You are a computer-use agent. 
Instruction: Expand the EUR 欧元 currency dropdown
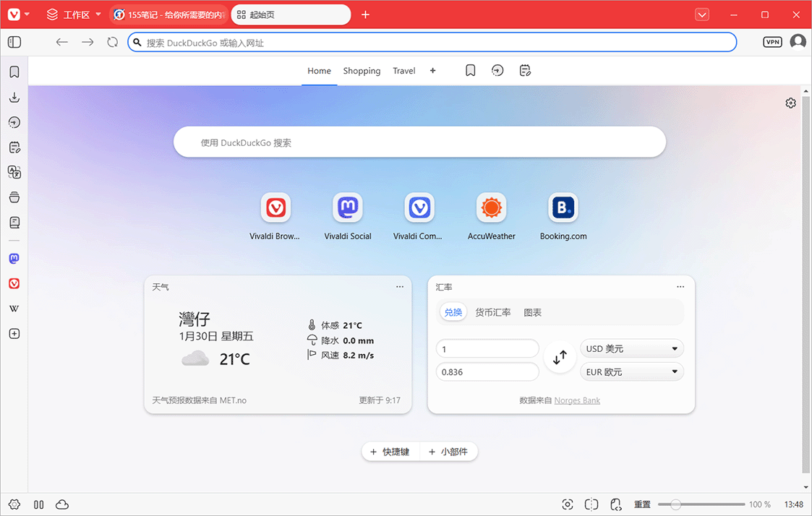tap(632, 372)
